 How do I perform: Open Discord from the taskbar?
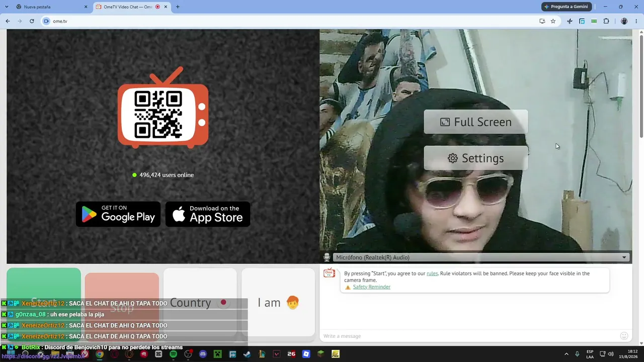click(203, 354)
